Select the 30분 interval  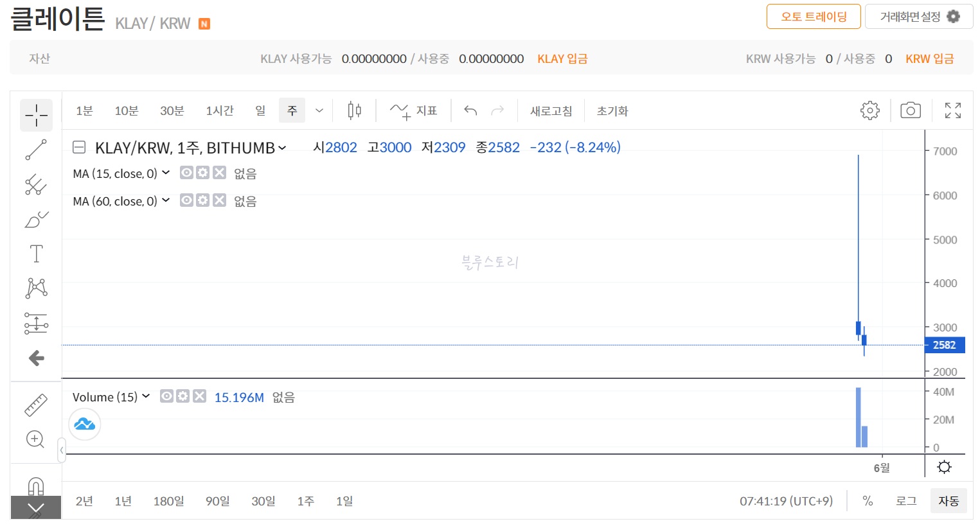click(172, 110)
